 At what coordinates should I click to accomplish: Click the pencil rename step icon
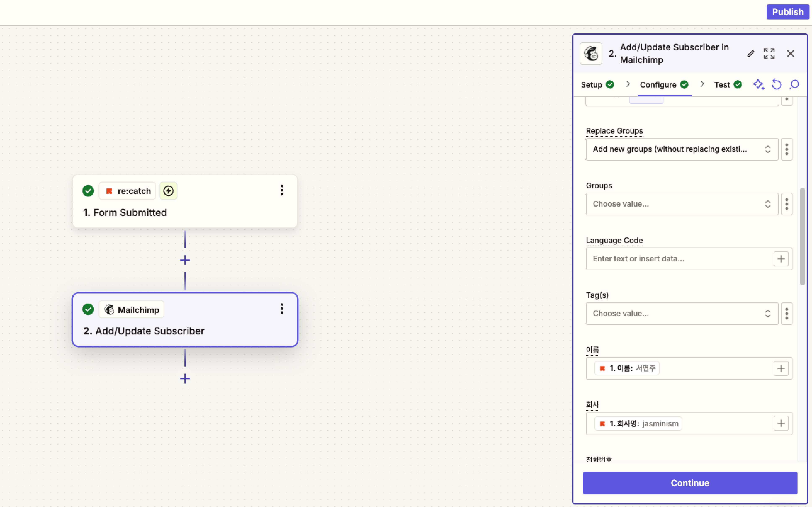751,54
